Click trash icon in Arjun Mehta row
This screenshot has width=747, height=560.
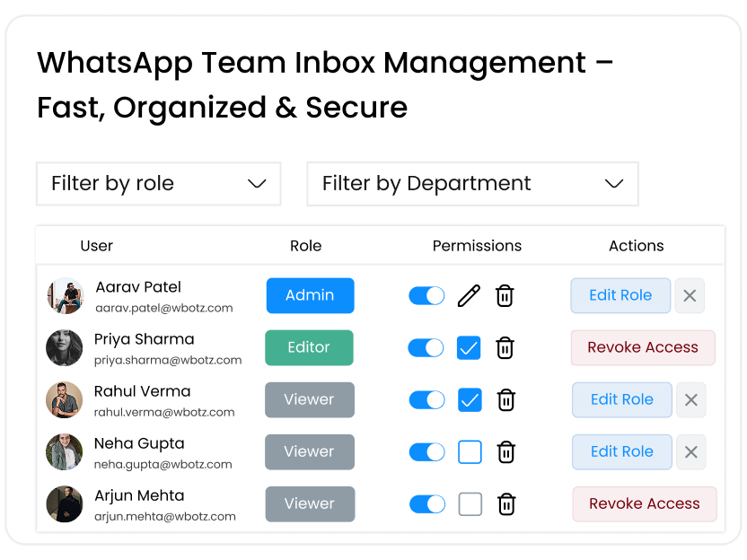click(x=506, y=504)
